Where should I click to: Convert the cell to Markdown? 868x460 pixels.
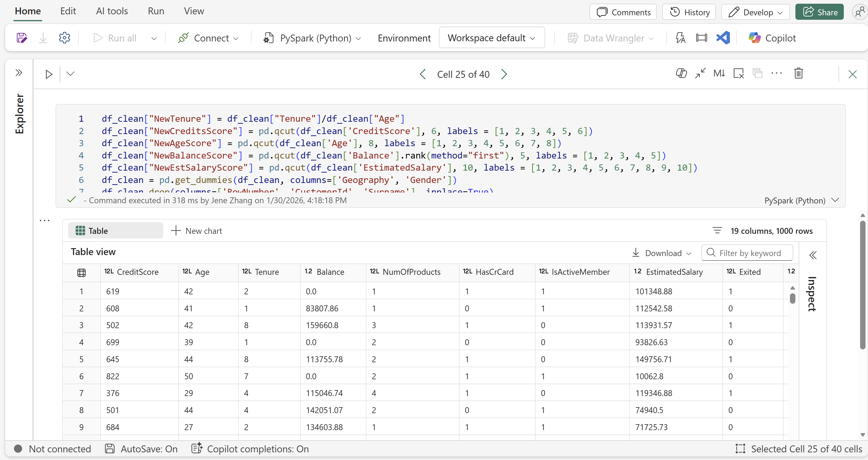pos(719,73)
